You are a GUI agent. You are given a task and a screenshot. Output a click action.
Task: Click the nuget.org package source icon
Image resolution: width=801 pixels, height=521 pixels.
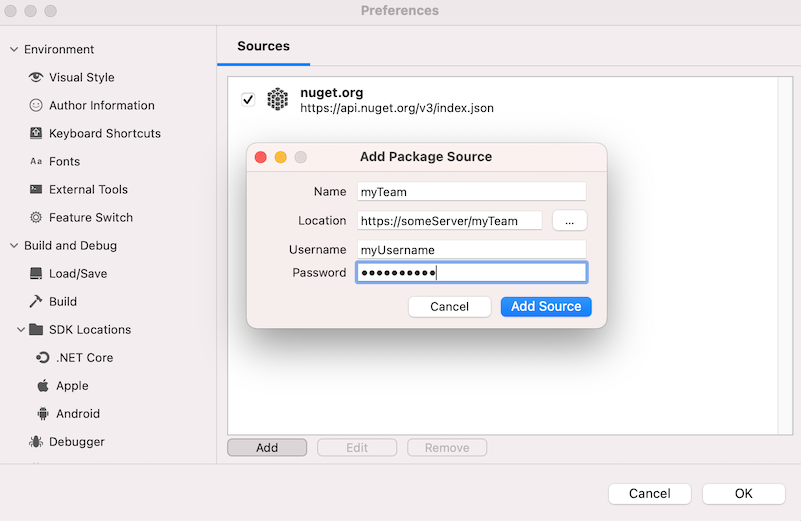(x=277, y=99)
